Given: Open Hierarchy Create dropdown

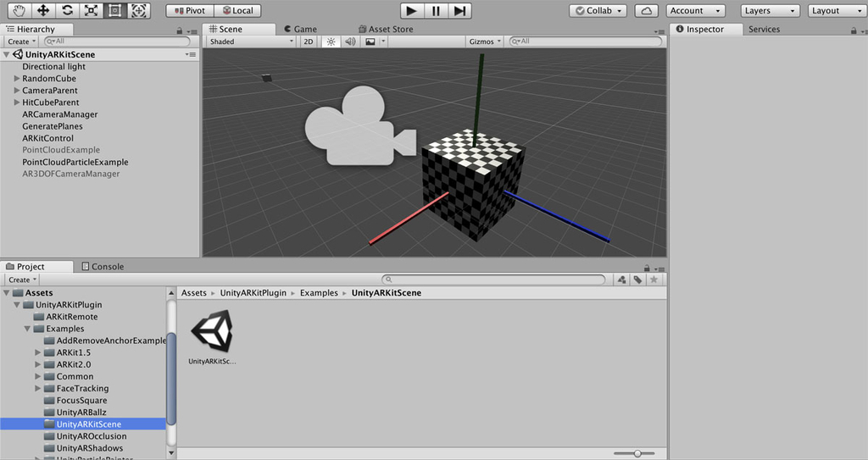Looking at the screenshot, I should [21, 42].
